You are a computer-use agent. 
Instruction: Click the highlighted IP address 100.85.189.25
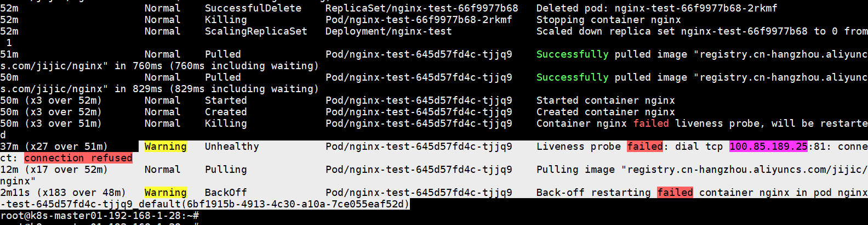(768, 147)
